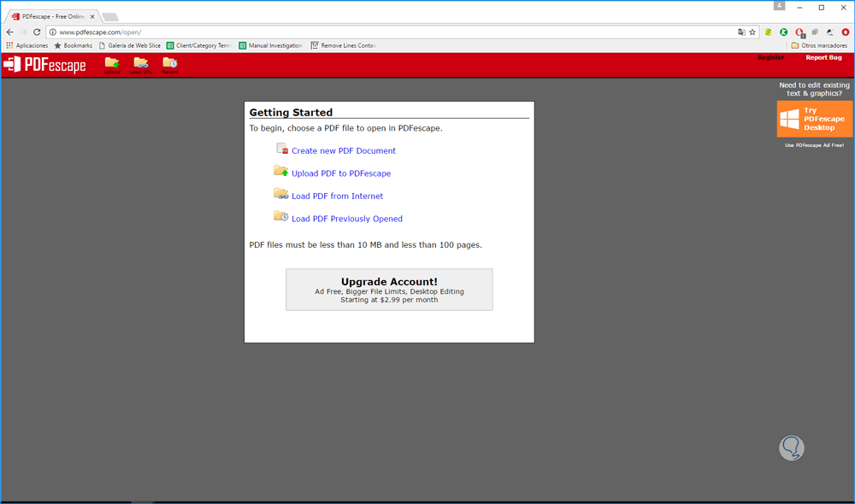Click the red extension icon with the badge

pyautogui.click(x=799, y=32)
